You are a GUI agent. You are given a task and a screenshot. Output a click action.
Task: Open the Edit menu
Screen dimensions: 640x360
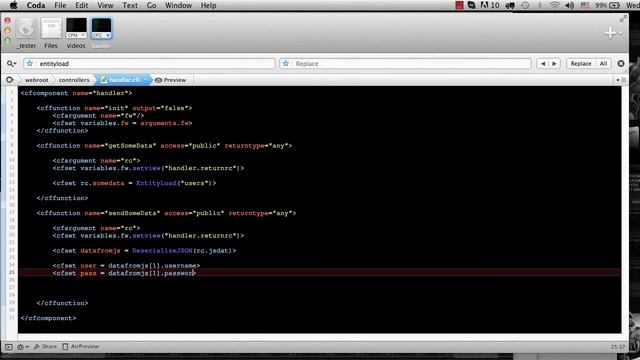[x=82, y=5]
